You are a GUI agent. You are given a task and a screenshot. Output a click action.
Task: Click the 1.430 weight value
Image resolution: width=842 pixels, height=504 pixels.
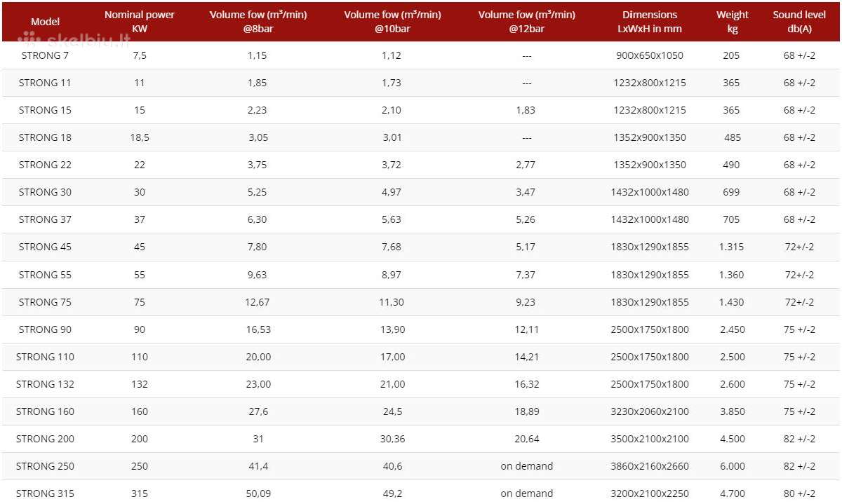coord(731,302)
